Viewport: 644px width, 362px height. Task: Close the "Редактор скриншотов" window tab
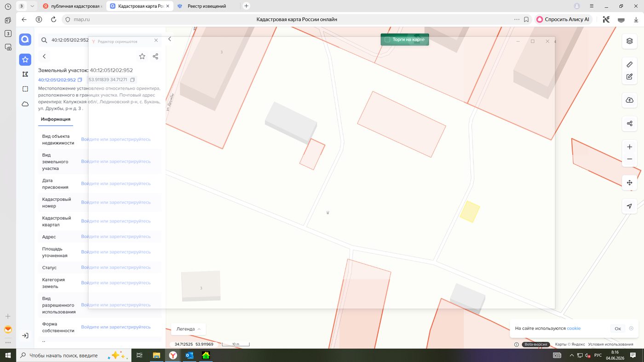coord(156,40)
